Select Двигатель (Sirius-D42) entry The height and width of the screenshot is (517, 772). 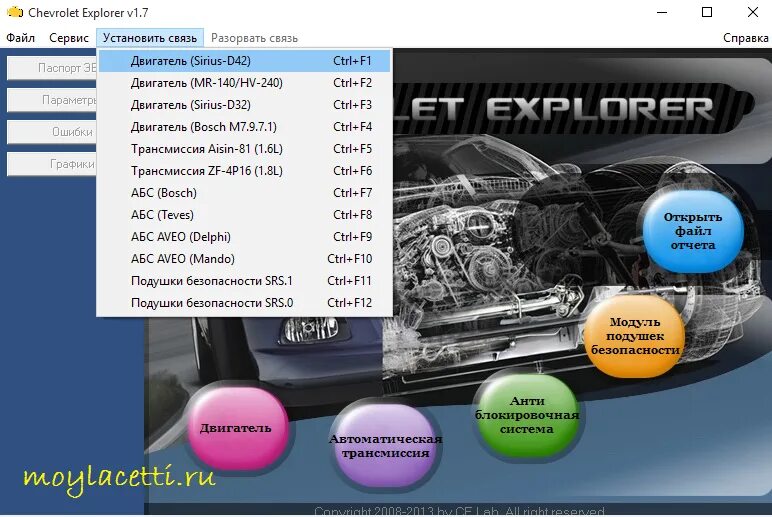[245, 61]
